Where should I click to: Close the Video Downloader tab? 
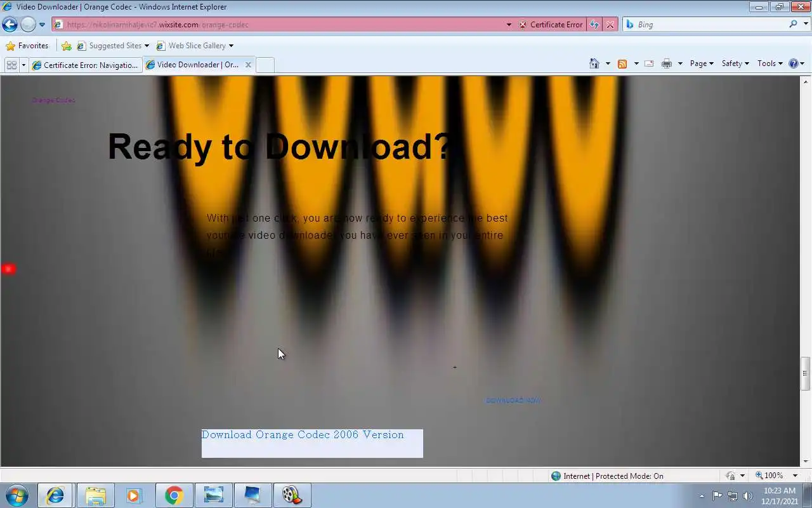(248, 65)
